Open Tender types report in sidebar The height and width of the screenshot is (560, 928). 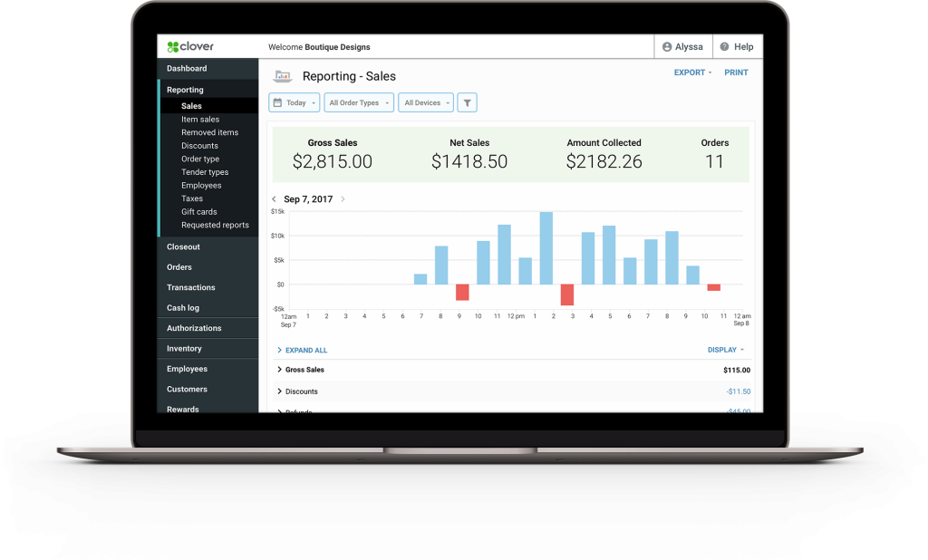click(x=205, y=172)
